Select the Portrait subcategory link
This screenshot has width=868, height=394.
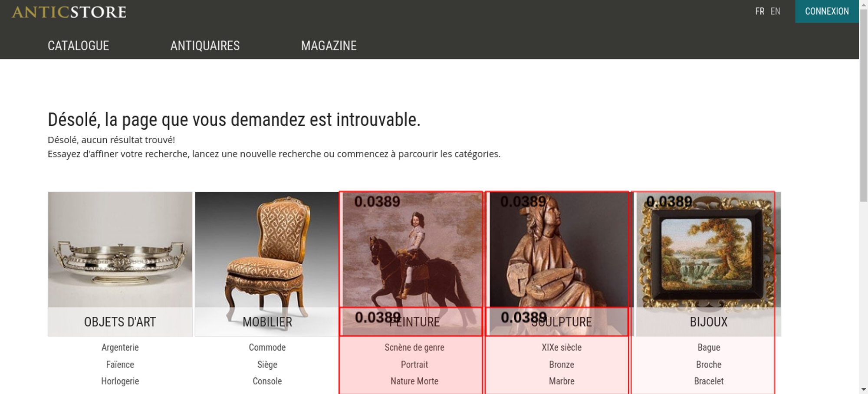coord(414,364)
